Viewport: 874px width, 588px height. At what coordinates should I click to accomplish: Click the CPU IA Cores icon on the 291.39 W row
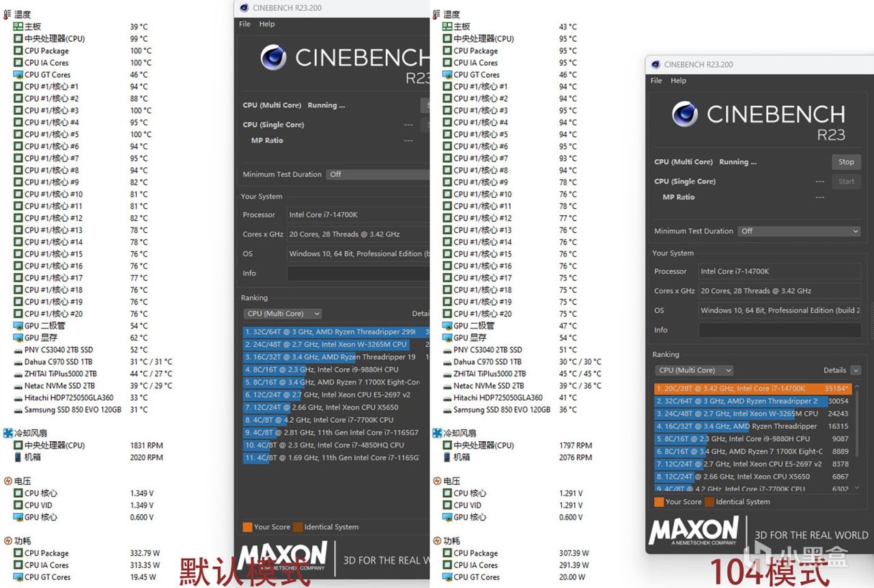tap(447, 565)
